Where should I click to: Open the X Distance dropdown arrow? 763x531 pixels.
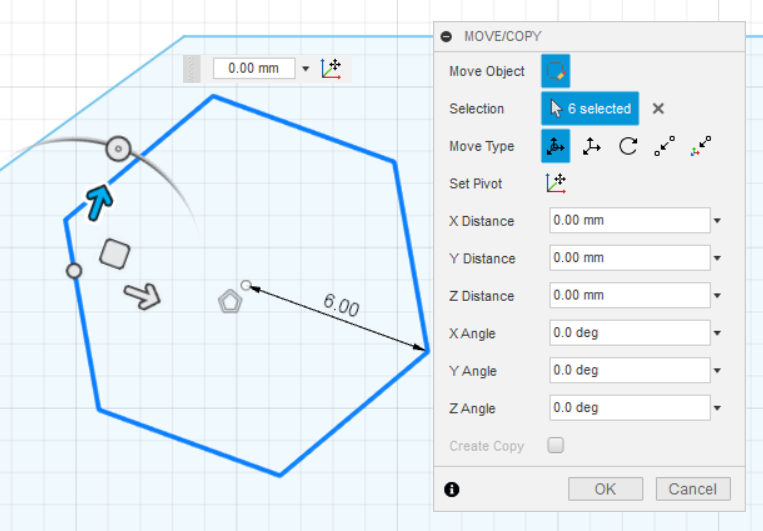click(x=717, y=221)
